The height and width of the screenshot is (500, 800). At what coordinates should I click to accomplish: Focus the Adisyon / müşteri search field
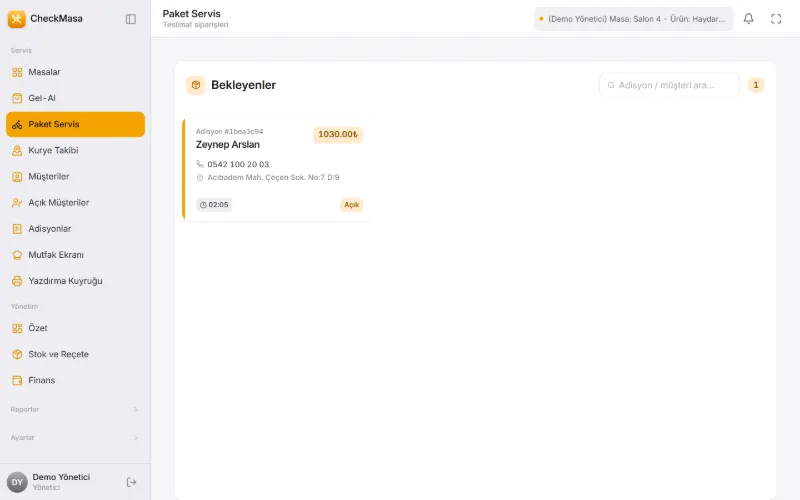point(669,85)
